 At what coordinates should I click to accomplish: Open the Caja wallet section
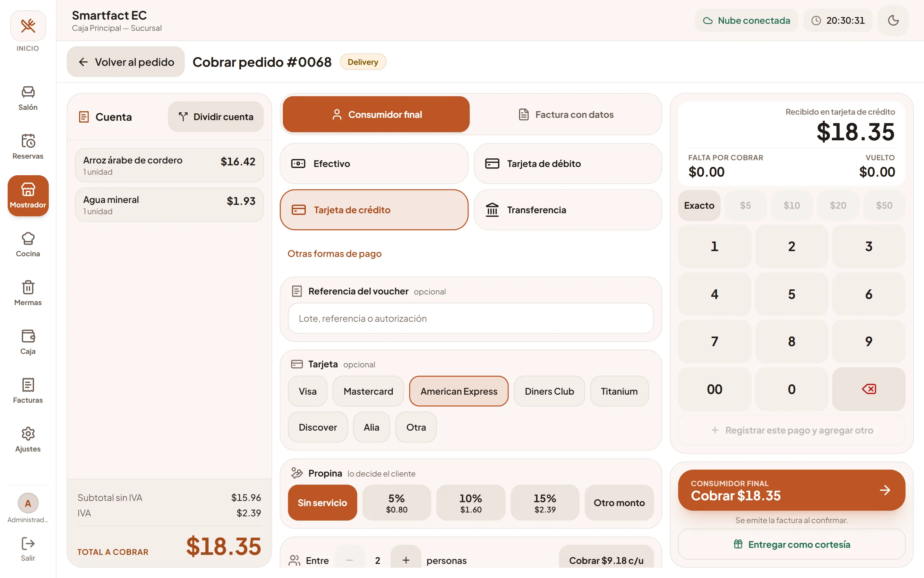[28, 342]
